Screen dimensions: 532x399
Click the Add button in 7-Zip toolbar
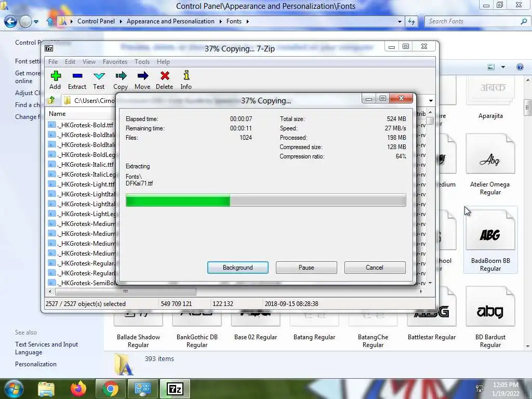point(55,80)
